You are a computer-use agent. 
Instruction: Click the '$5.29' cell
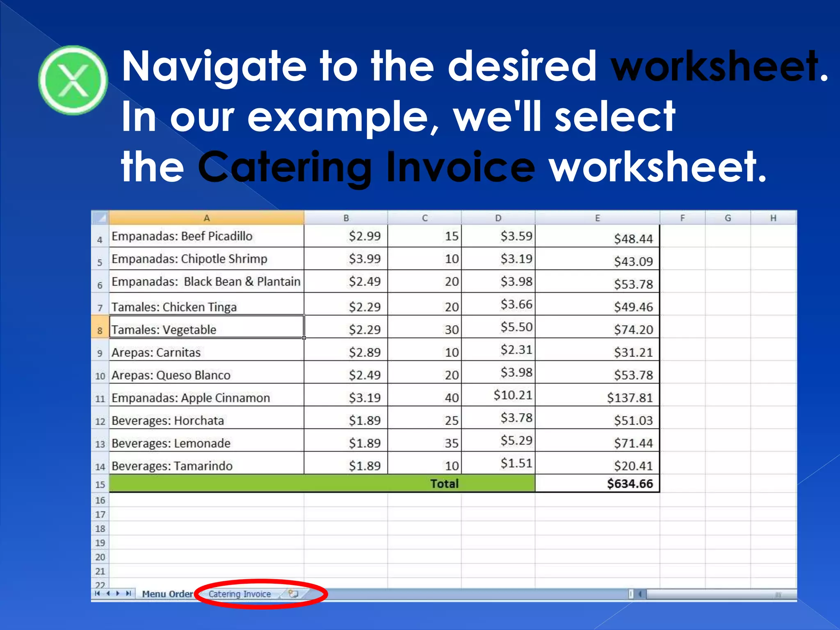coord(498,441)
